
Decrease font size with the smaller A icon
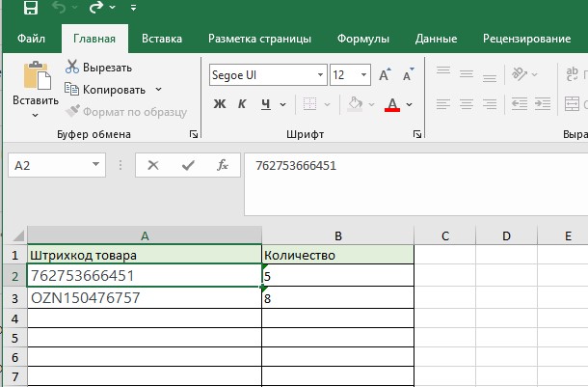click(407, 75)
